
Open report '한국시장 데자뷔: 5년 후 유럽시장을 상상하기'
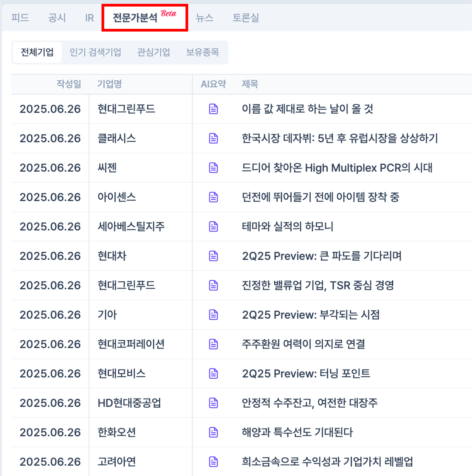[x=340, y=138]
